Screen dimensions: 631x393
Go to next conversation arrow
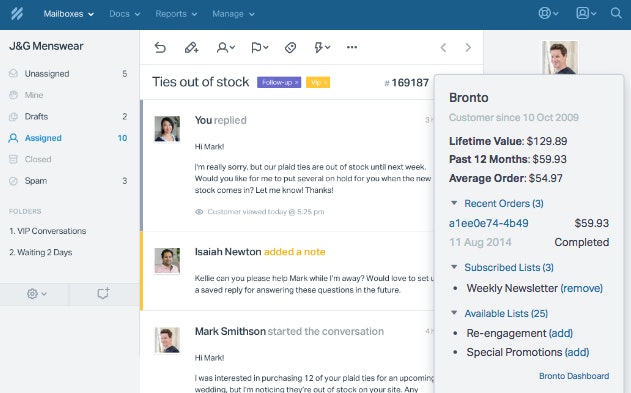pos(468,47)
